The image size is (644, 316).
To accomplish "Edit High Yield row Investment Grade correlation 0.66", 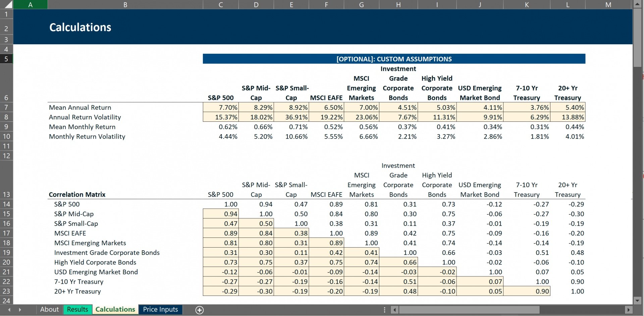I will 398,262.
